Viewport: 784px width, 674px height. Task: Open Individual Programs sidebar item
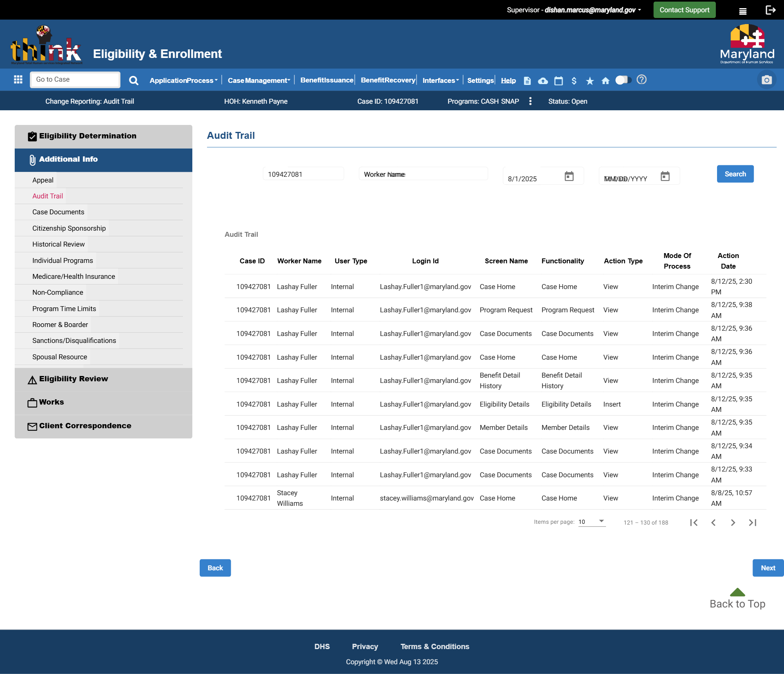coord(62,260)
